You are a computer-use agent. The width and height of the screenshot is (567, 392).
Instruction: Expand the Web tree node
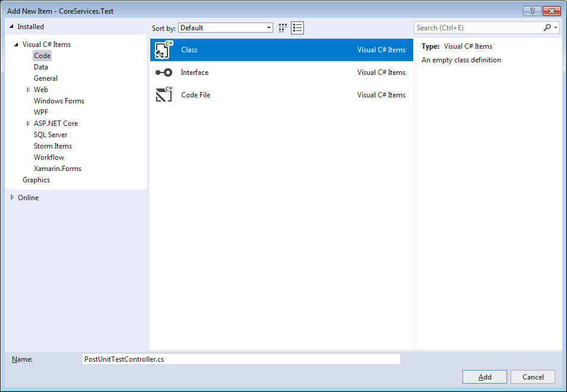pos(28,90)
